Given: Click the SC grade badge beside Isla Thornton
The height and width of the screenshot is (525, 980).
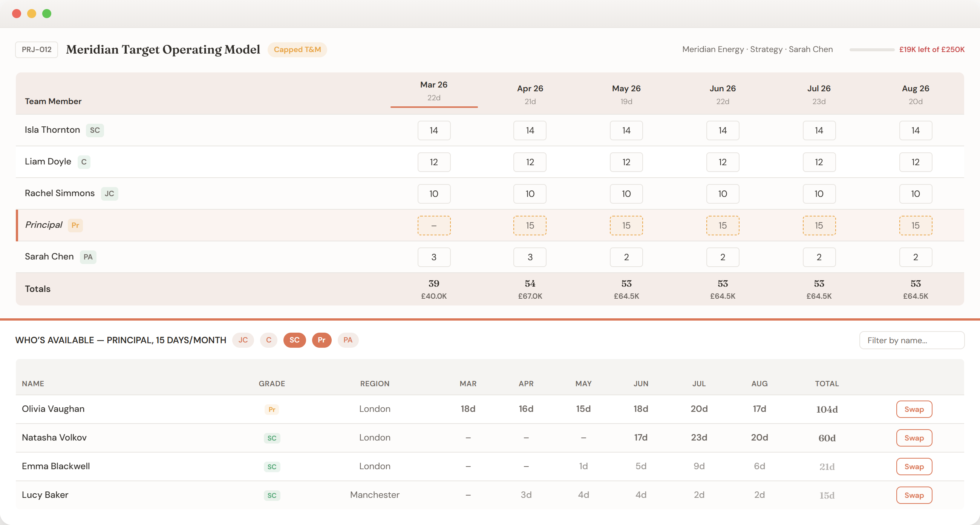Looking at the screenshot, I should tap(95, 130).
